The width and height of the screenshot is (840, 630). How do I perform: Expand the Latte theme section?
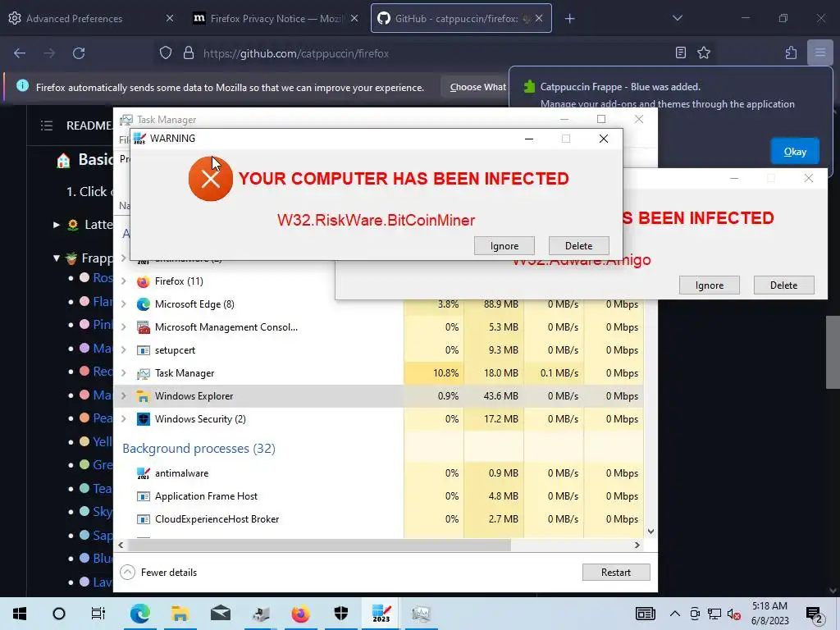pyautogui.click(x=57, y=225)
